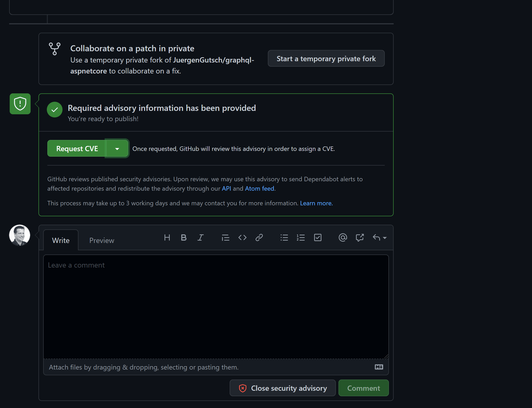Viewport: 532px width, 408px height.
Task: Insert a numbered list
Action: (301, 237)
